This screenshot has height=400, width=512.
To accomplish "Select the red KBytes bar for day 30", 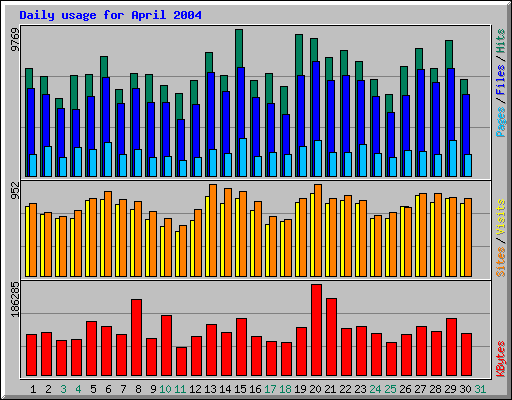I will 467,355.
